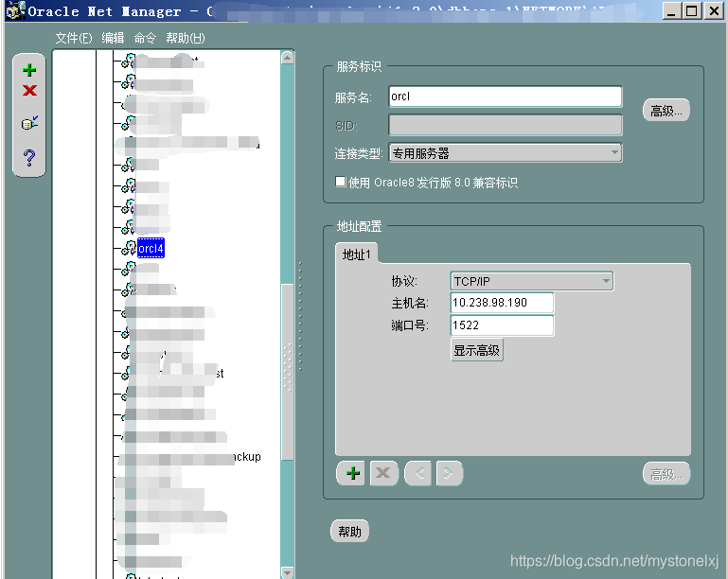This screenshot has width=728, height=579.
Task: Click the 显示高级 button
Action: click(x=476, y=350)
